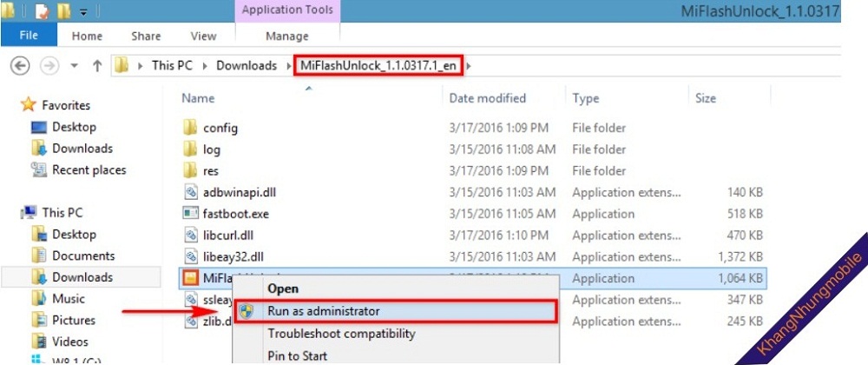Click the Favorites star icon
Image resolution: width=868 pixels, height=365 pixels.
[28, 104]
